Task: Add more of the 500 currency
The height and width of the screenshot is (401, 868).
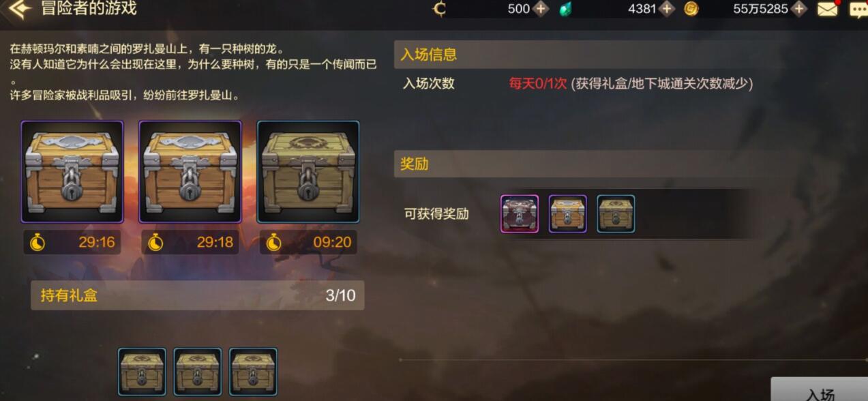Action: tap(541, 9)
